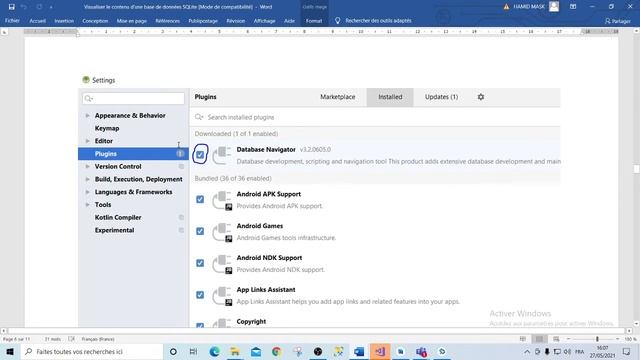This screenshot has width=640, height=360.
Task: Click the Android Studio Settings logo icon
Action: pos(86,80)
